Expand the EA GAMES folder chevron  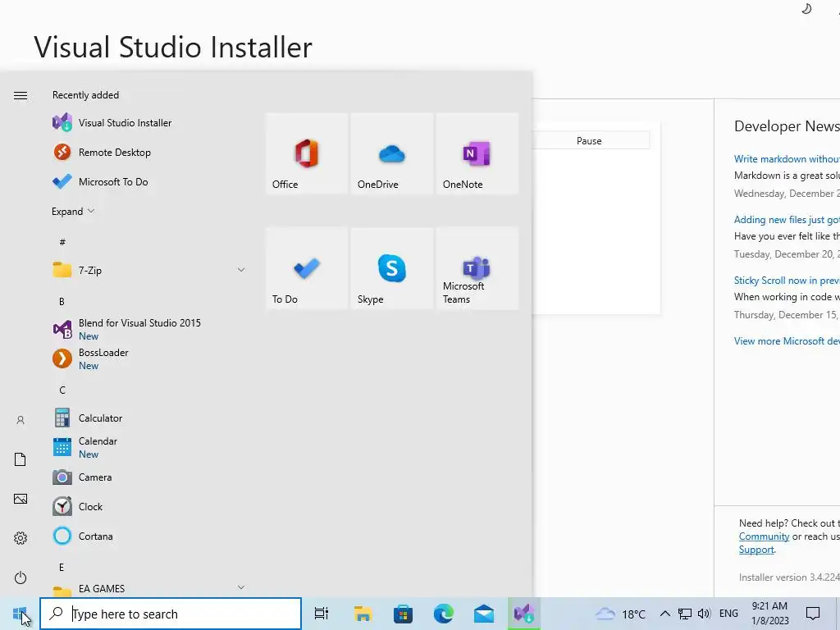(241, 587)
